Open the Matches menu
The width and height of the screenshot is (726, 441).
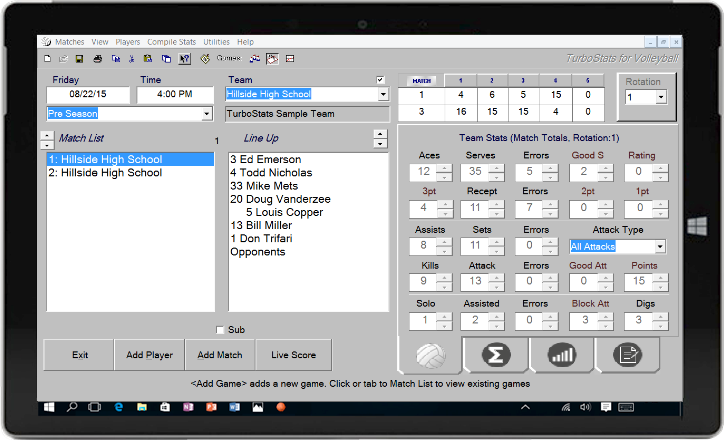click(69, 42)
